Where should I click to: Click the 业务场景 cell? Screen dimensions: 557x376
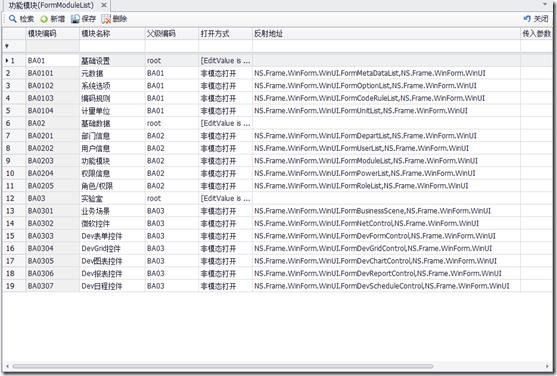tap(112, 211)
